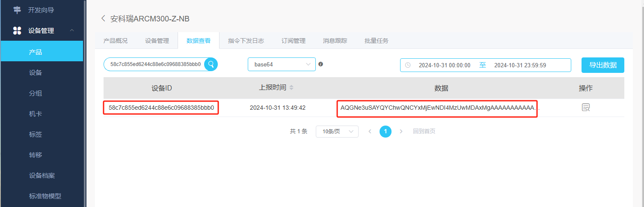Click the 回到首页 link

[x=424, y=132]
